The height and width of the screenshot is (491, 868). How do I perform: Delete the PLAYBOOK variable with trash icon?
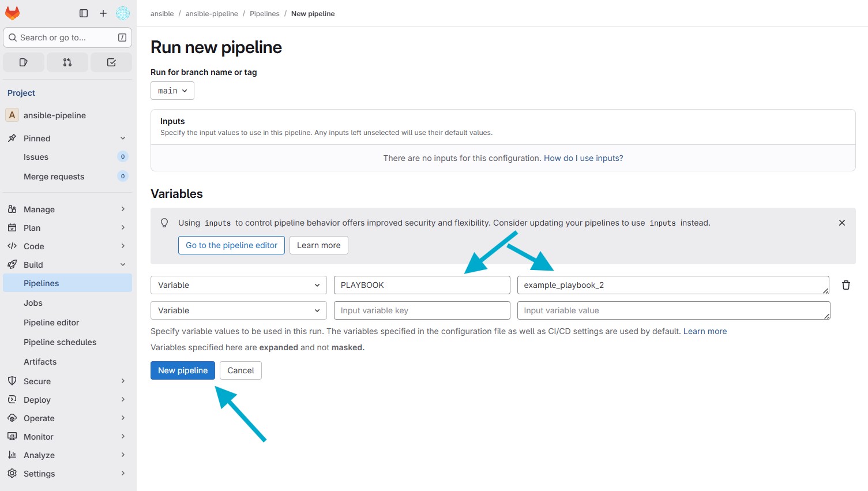(x=846, y=285)
